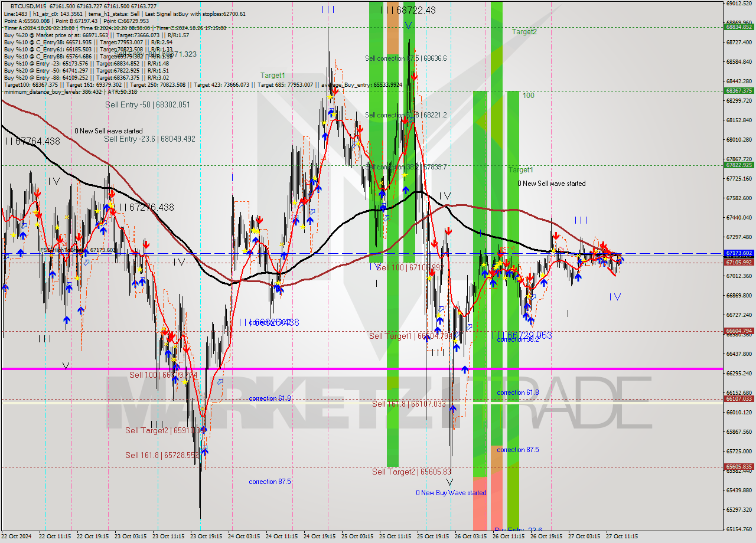Click the Buy Entry -23.6 label
756x543 pixels.
pyautogui.click(x=518, y=530)
